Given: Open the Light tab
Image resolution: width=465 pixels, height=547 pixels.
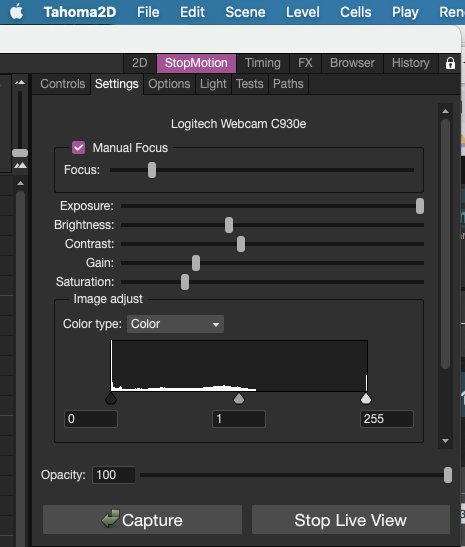Looking at the screenshot, I should [x=213, y=84].
